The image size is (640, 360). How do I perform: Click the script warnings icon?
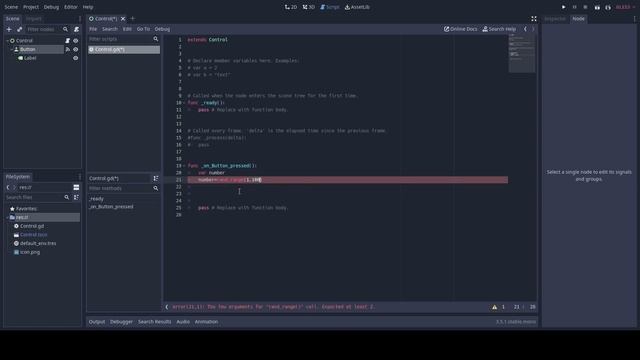pyautogui.click(x=494, y=307)
